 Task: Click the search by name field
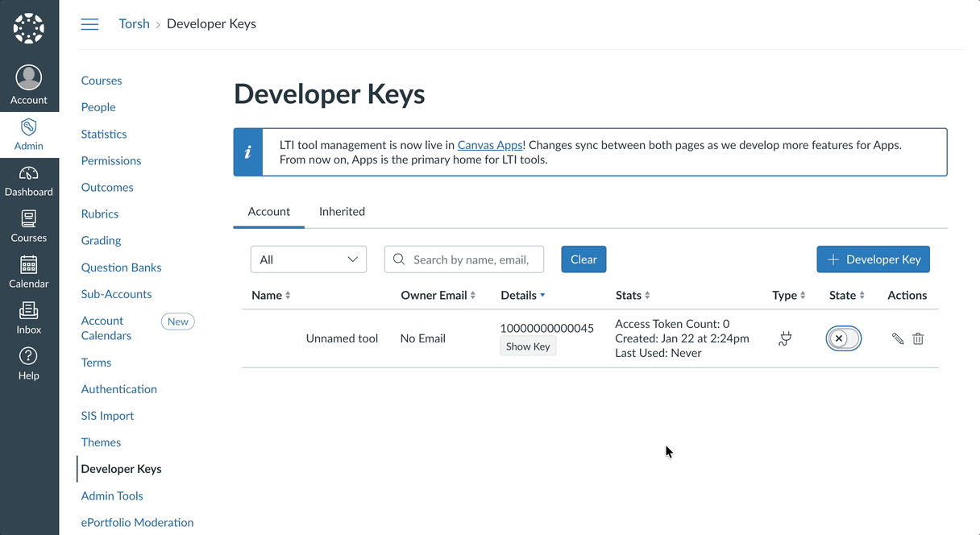click(471, 259)
